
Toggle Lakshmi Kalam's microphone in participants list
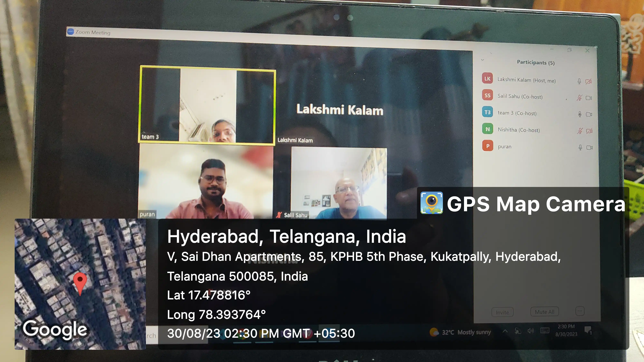click(579, 81)
